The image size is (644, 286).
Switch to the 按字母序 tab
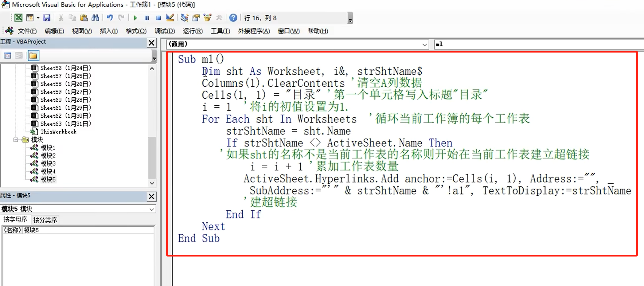15,219
